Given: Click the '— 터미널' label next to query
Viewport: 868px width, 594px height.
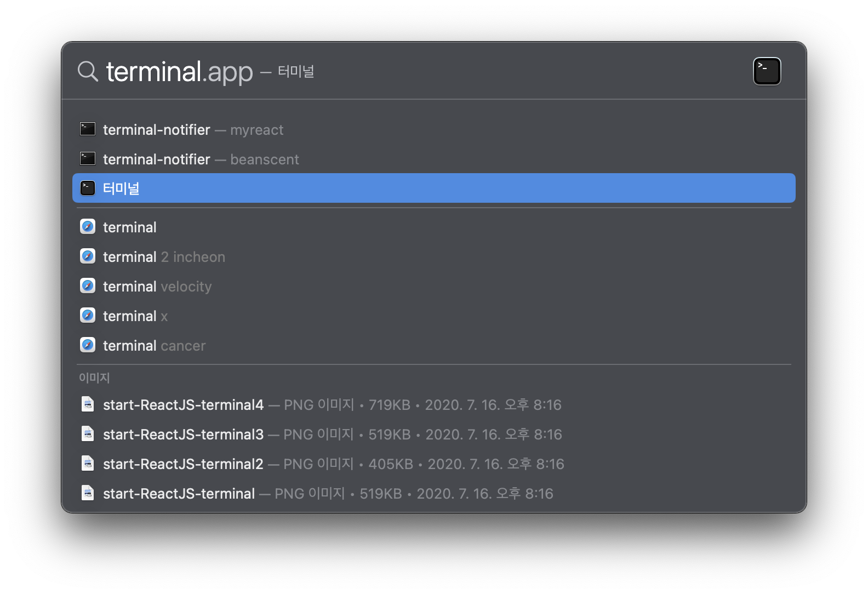Looking at the screenshot, I should [x=287, y=72].
